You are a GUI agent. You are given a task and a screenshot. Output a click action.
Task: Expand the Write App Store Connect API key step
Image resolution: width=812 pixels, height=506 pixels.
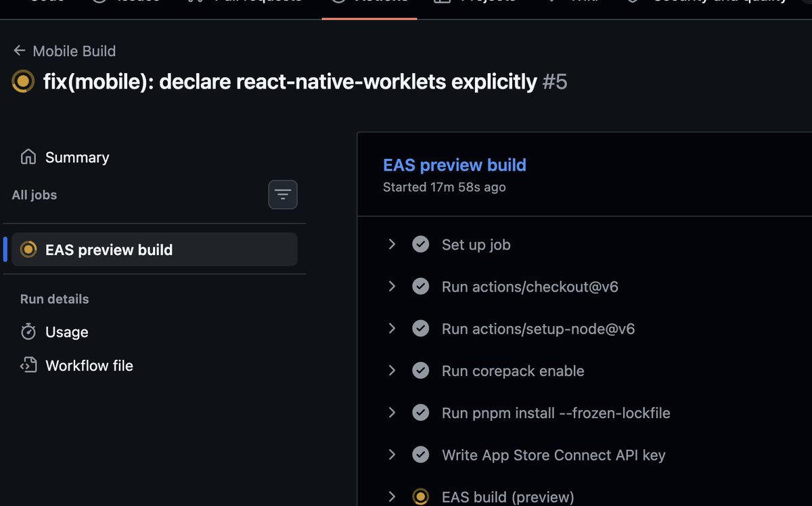coord(392,455)
